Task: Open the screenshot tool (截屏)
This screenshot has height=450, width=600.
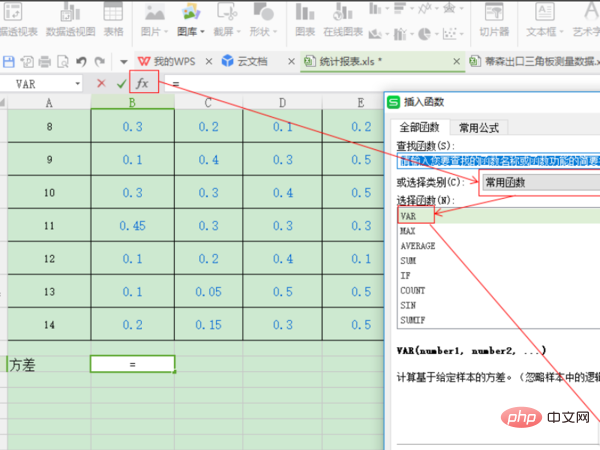Action: pos(227,19)
